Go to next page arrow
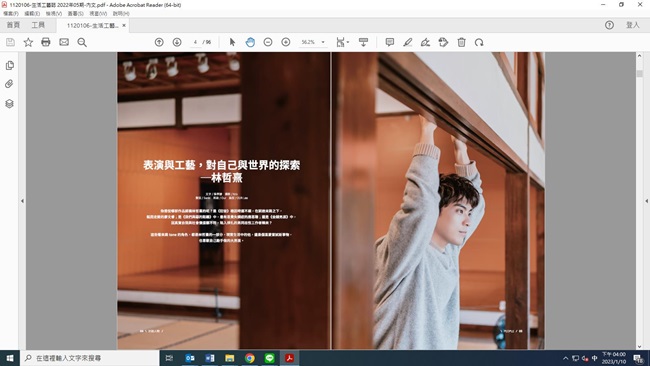Viewport: 650px width, 366px height. click(x=177, y=42)
